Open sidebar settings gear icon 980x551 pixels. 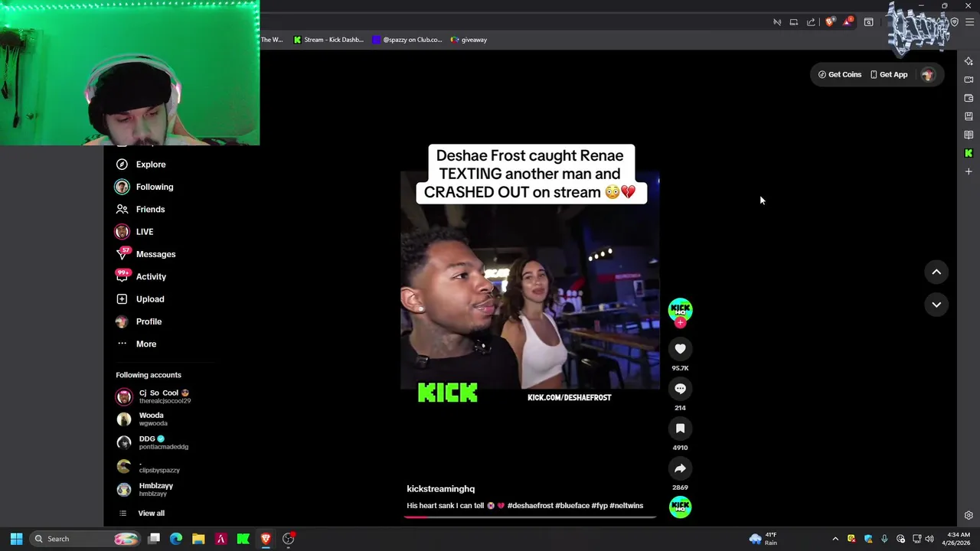click(x=969, y=515)
